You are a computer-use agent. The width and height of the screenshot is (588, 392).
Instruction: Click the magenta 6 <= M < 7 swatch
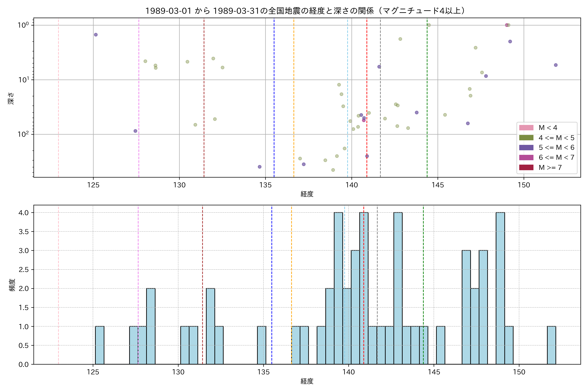[x=526, y=157]
